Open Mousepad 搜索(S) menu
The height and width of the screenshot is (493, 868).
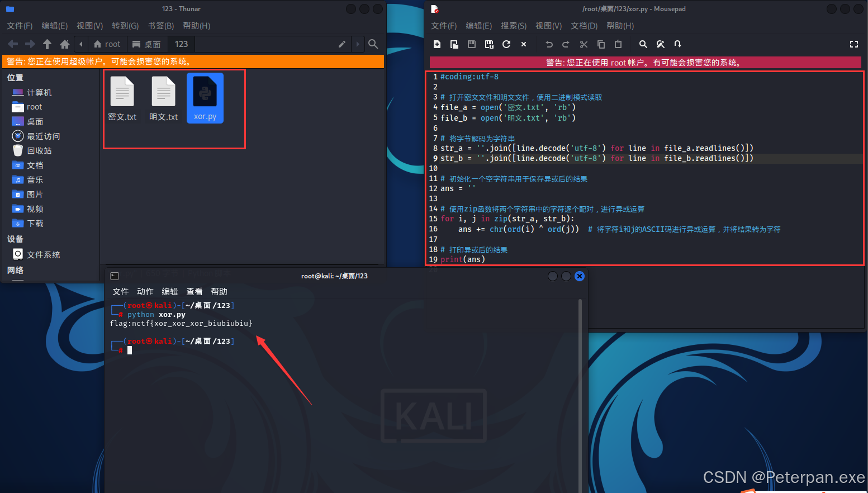(514, 26)
